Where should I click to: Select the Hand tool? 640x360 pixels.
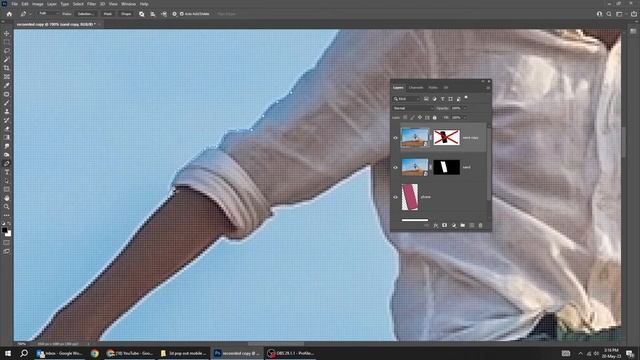(x=7, y=198)
